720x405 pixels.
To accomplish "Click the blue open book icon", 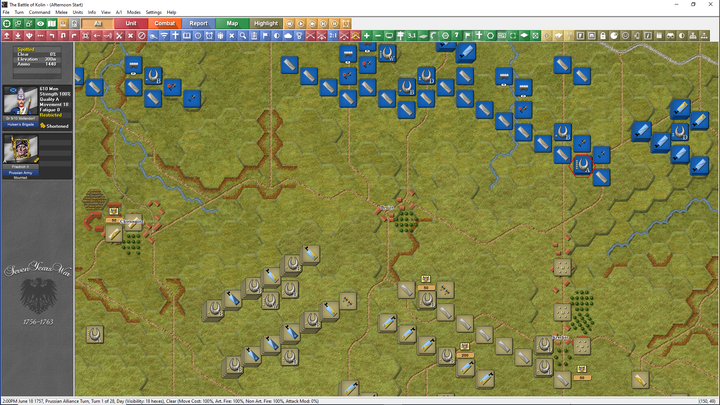I will click(186, 35).
